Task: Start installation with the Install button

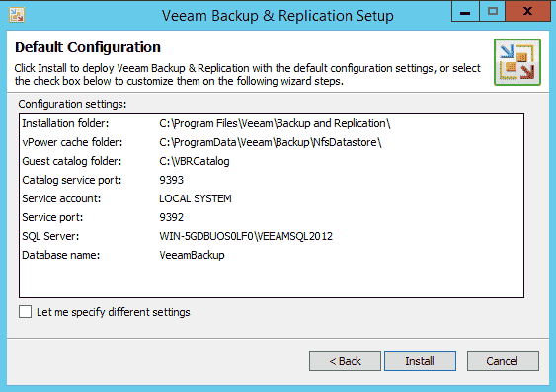Action: tap(420, 361)
